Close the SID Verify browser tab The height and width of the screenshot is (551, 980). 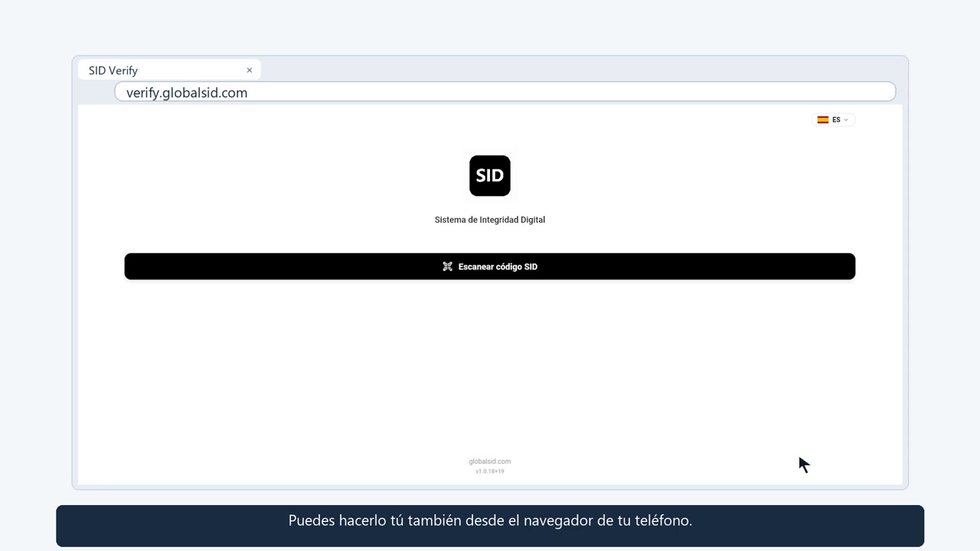point(249,70)
